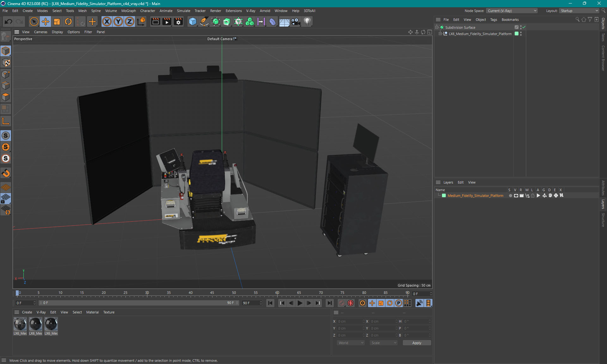This screenshot has width=607, height=364.
Task: Toggle layer view eye icon
Action: (x=516, y=196)
